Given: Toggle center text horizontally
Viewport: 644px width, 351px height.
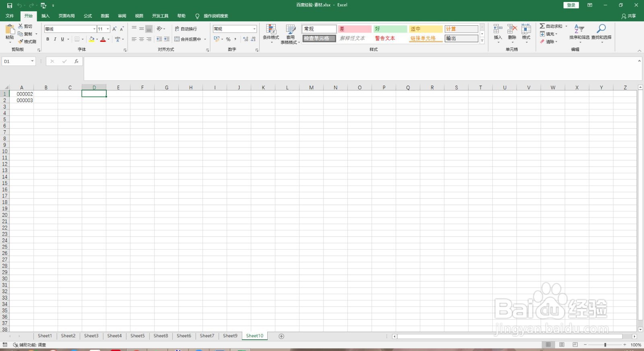Looking at the screenshot, I should 141,39.
